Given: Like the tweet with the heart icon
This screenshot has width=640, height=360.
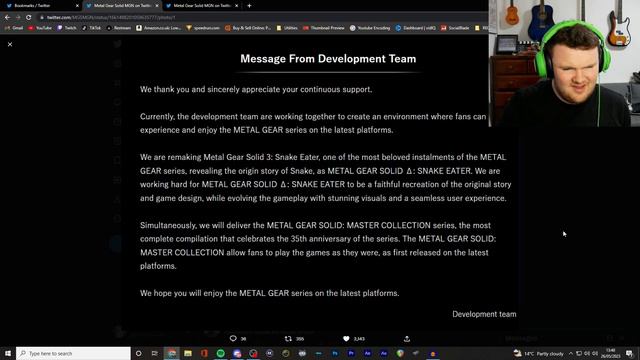Looking at the screenshot, I should point(346,338).
